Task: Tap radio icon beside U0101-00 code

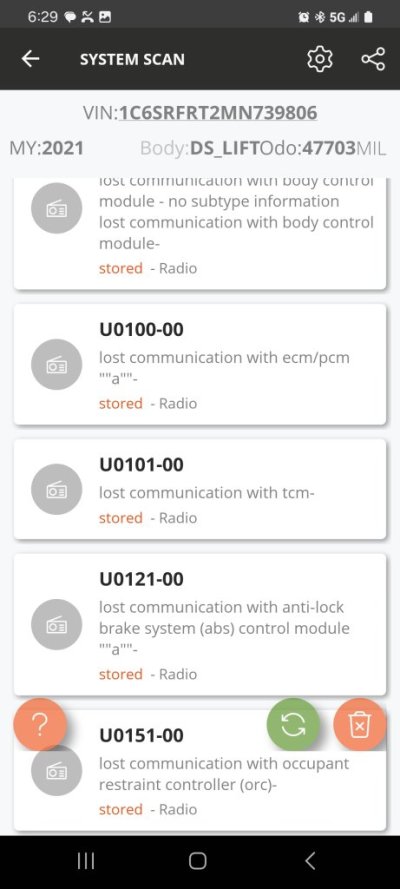Action: pyautogui.click(x=57, y=489)
